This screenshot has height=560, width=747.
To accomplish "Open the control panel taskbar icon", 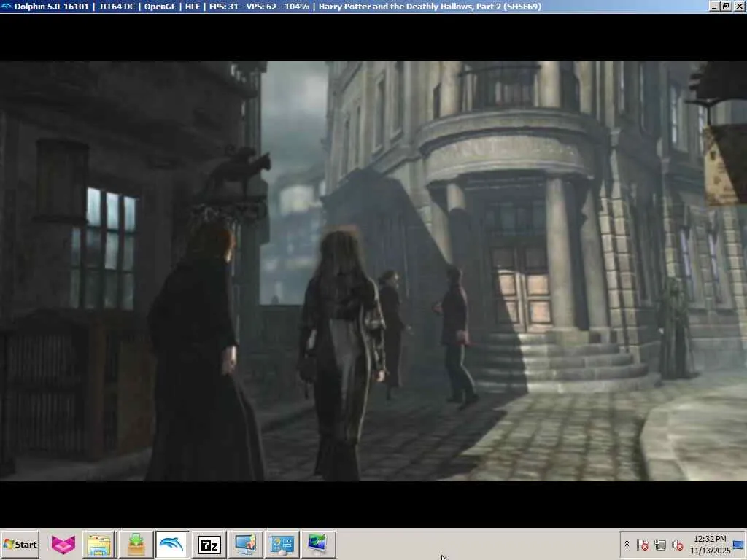I will [282, 544].
